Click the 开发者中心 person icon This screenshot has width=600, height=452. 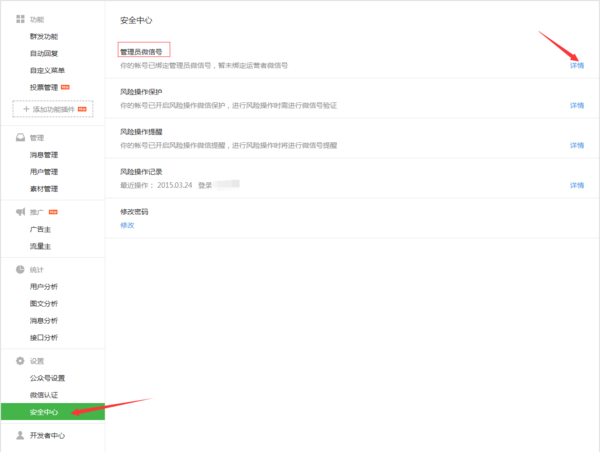click(x=20, y=435)
